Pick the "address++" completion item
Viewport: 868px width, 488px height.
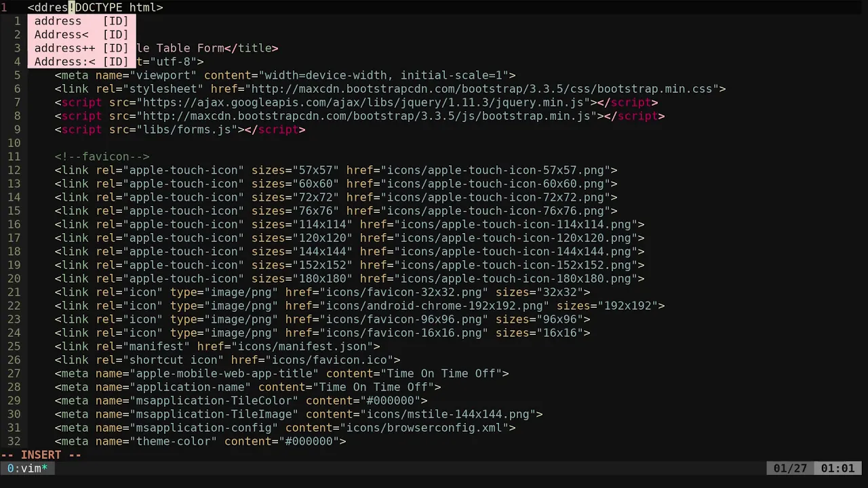coord(81,48)
